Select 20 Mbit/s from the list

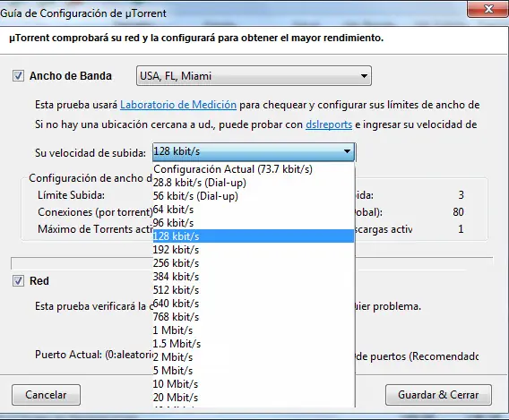[x=254, y=398]
